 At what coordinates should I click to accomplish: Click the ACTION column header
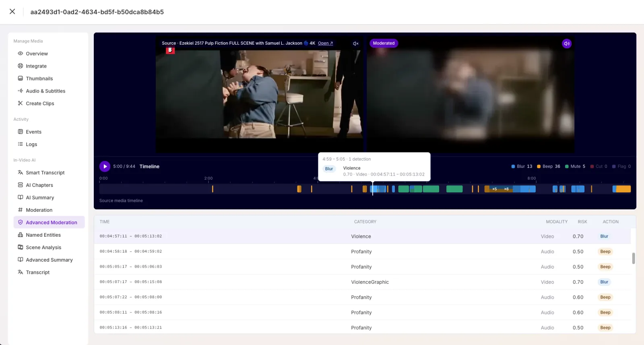click(x=611, y=222)
